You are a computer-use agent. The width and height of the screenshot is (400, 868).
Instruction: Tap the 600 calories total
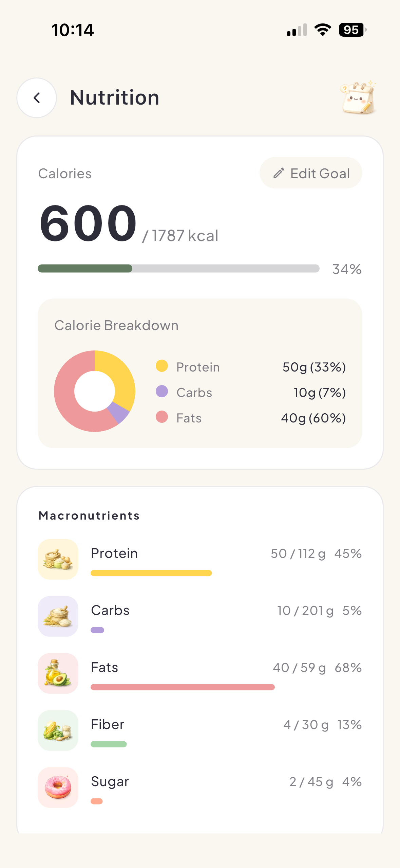pyautogui.click(x=88, y=223)
